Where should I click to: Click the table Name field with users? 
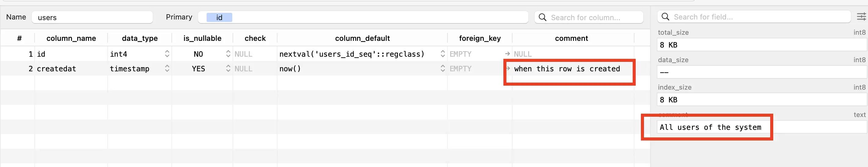[x=92, y=17]
